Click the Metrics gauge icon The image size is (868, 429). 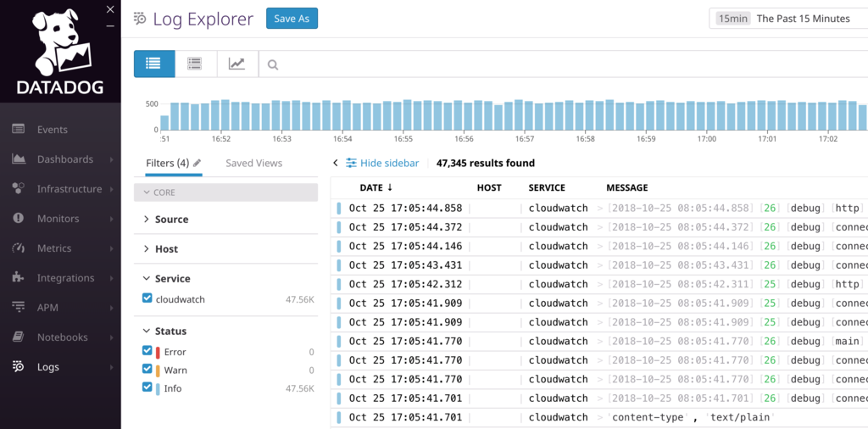coord(19,248)
